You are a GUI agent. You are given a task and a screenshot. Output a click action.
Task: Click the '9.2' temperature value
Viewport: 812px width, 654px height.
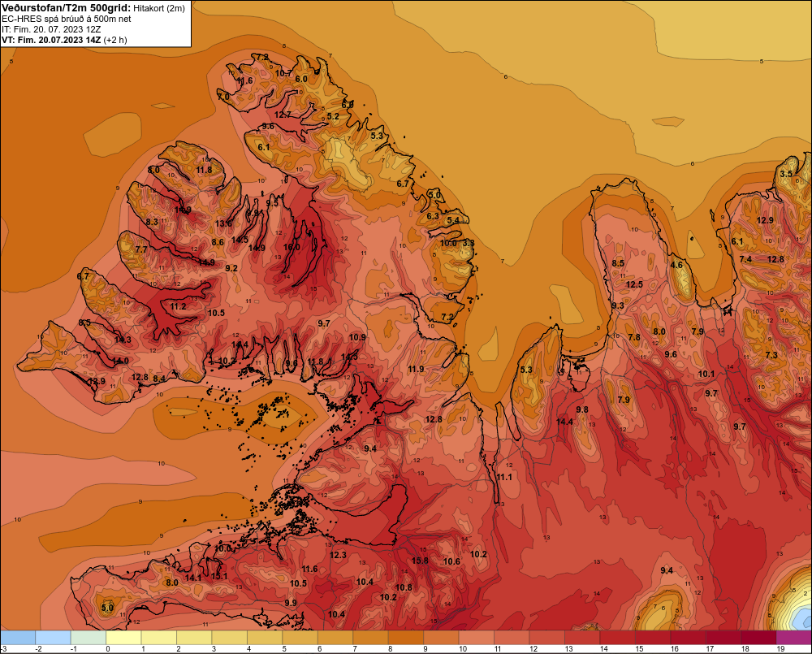point(231,268)
